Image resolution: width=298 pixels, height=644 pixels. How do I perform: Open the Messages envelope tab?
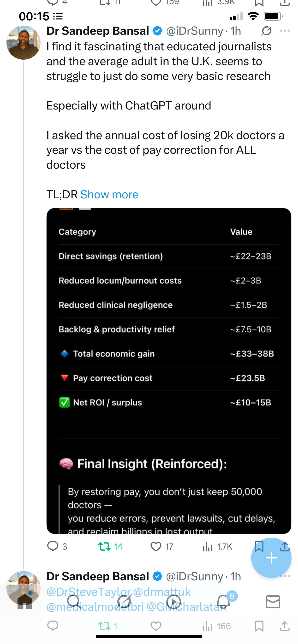(273, 602)
